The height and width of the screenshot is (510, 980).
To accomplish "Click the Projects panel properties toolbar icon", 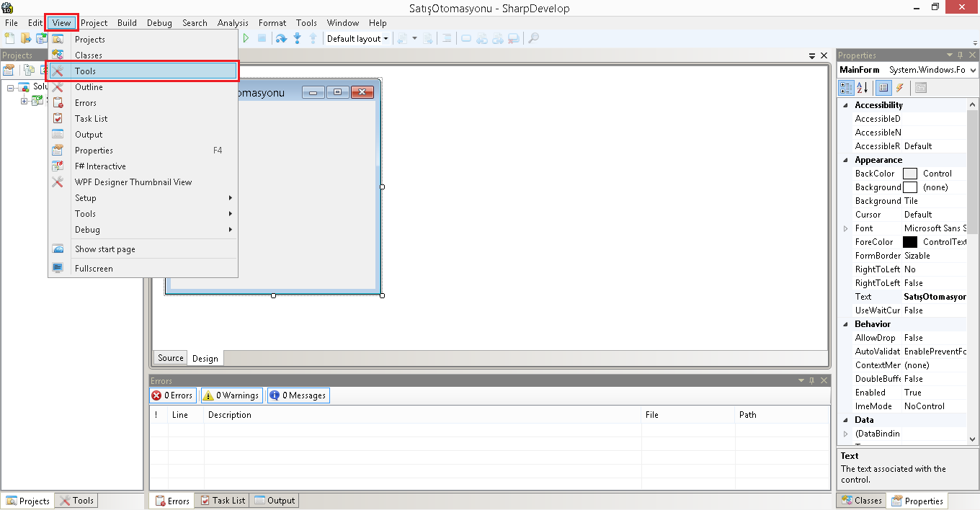I will coord(9,70).
